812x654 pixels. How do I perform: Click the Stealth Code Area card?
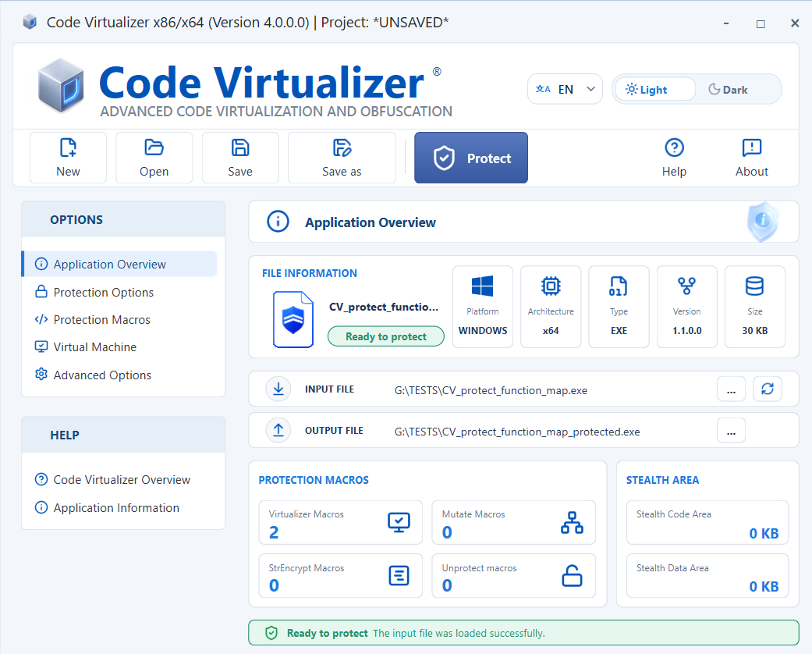coord(707,522)
